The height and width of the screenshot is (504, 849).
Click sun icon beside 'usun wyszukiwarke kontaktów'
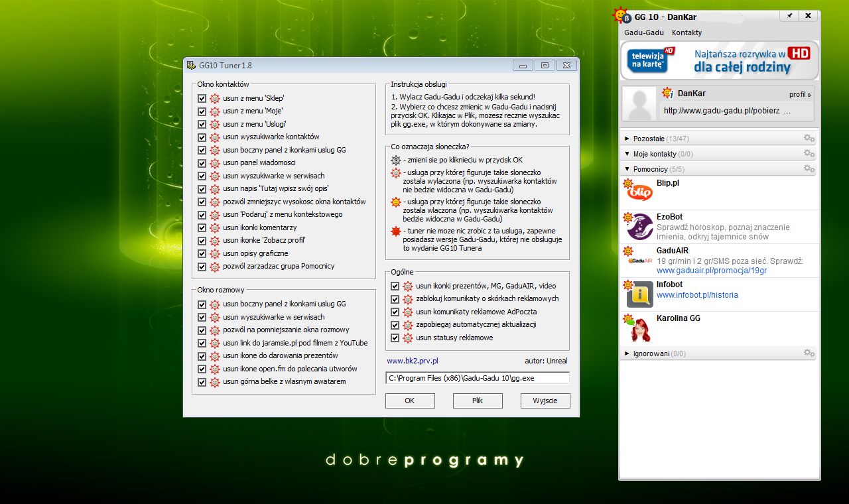[x=214, y=137]
